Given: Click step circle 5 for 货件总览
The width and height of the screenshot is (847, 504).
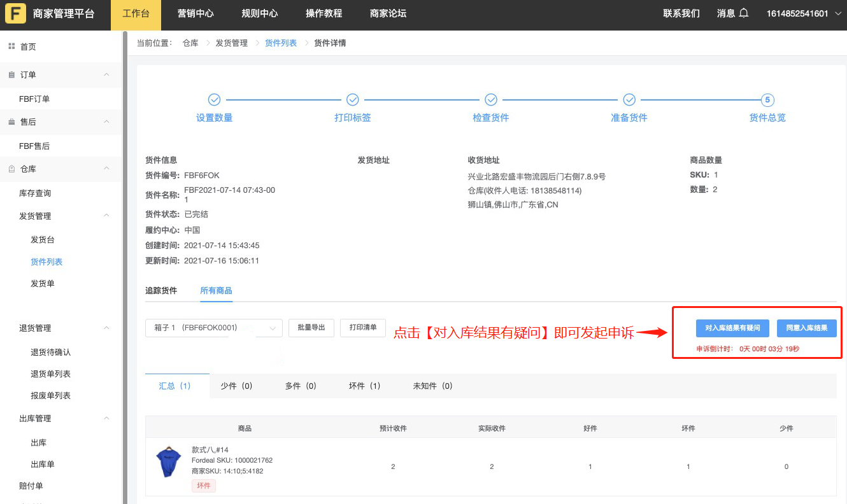Looking at the screenshot, I should click(767, 100).
